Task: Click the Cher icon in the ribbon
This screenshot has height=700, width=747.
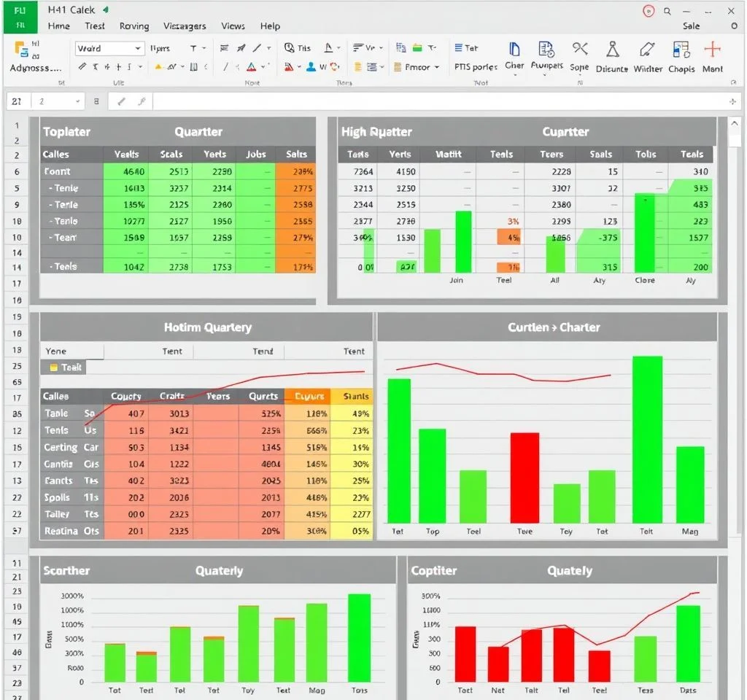Action: [x=514, y=50]
